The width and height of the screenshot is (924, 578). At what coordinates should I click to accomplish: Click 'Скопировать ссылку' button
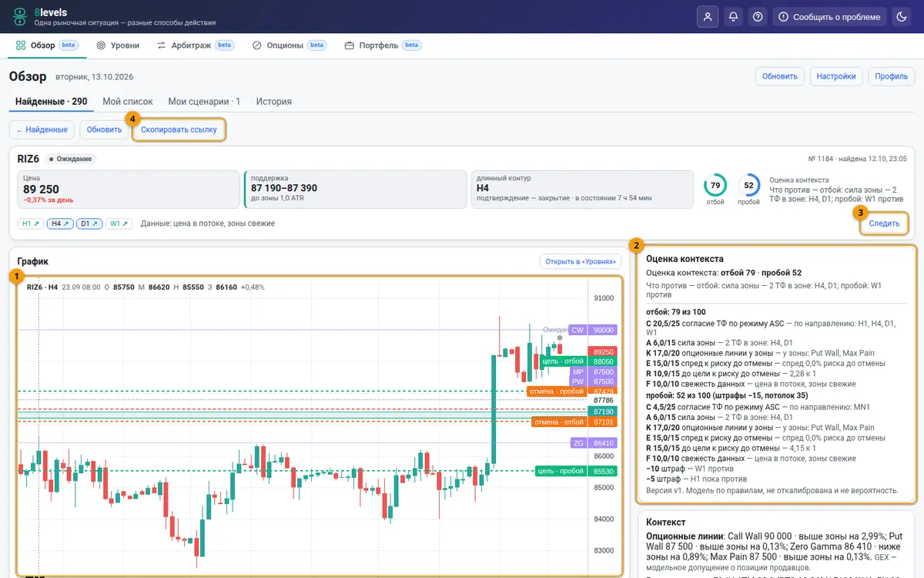[179, 129]
